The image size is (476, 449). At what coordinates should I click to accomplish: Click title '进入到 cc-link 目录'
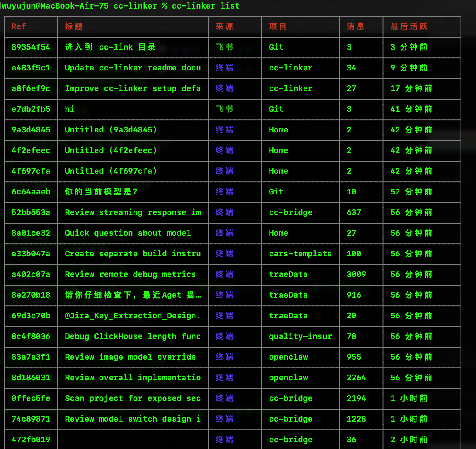coord(110,47)
